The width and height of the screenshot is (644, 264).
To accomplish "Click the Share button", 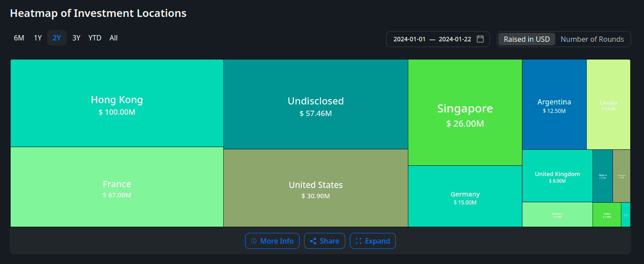I will click(x=324, y=241).
